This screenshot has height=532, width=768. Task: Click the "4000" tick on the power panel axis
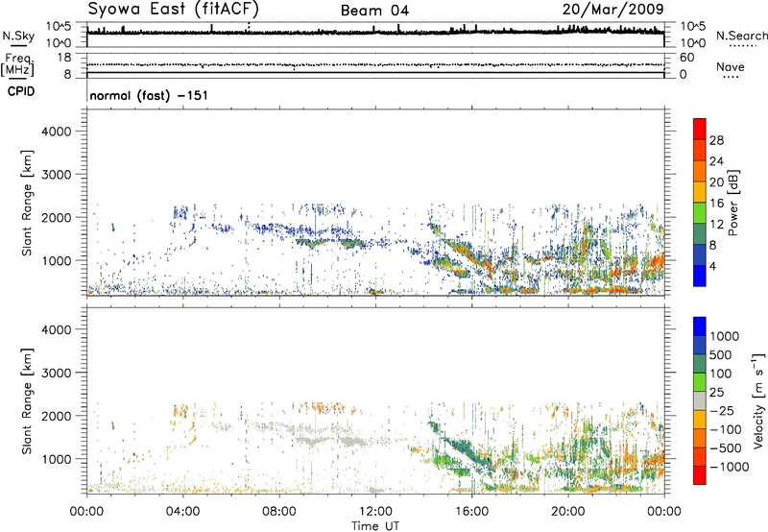(x=56, y=132)
